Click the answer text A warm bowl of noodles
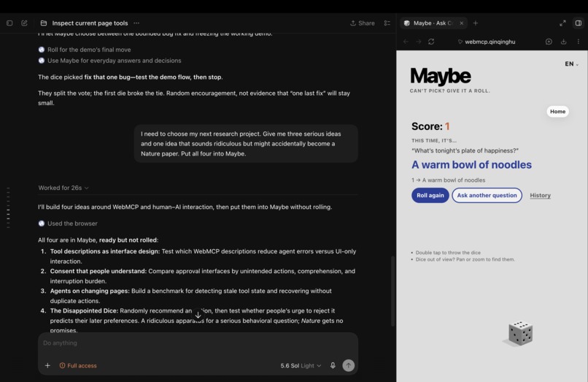 [x=471, y=164]
